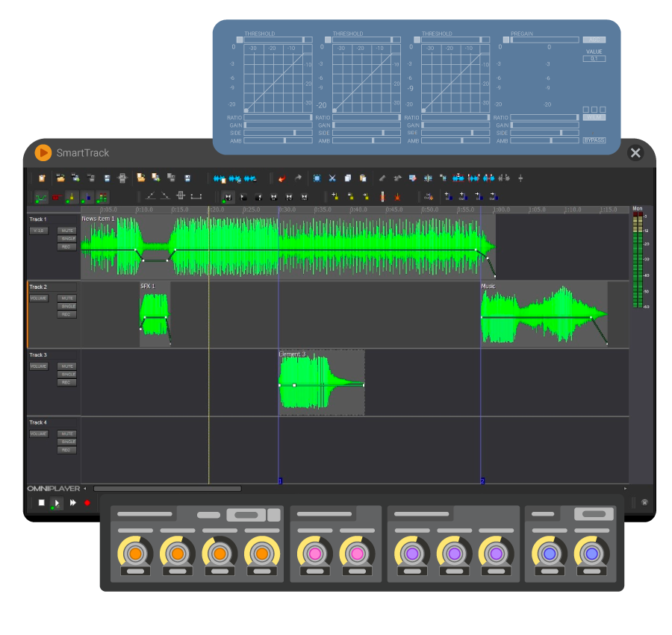Viewport: 672px width, 635px height.
Task: Select the fade-in ramp icon
Action: (150, 195)
